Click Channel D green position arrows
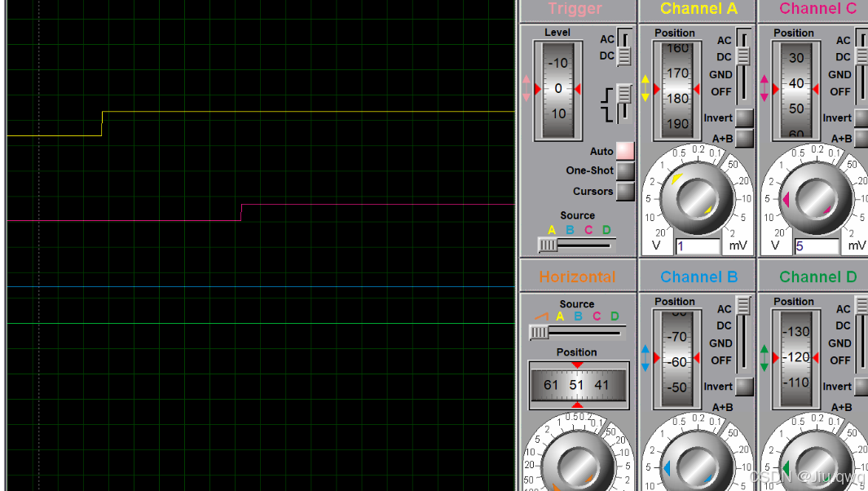Screen dimensions: 868x491 tap(764, 358)
